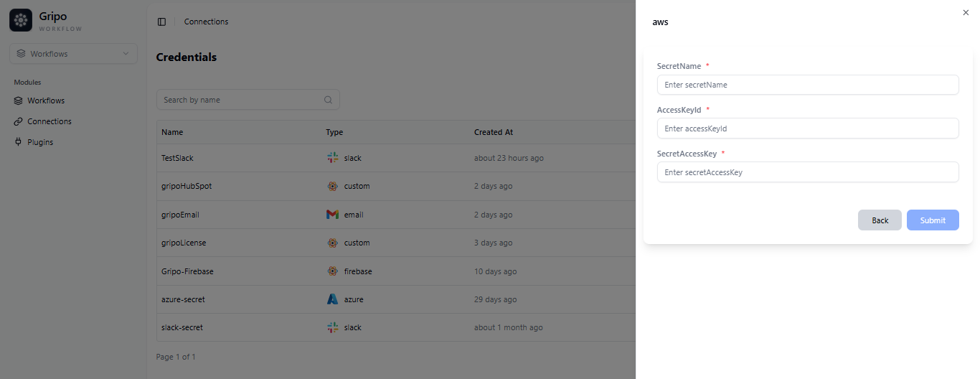This screenshot has height=379, width=980.
Task: Click the Gmail icon for gripoEmail
Action: click(332, 215)
